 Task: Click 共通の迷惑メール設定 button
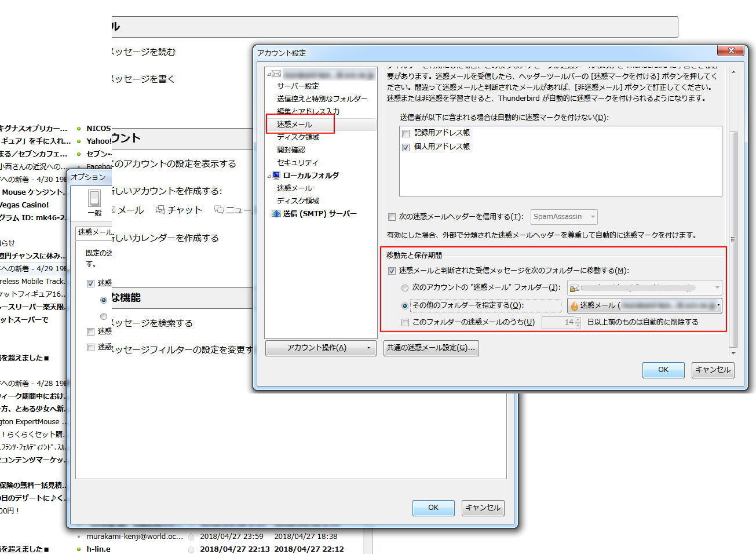pyautogui.click(x=431, y=348)
